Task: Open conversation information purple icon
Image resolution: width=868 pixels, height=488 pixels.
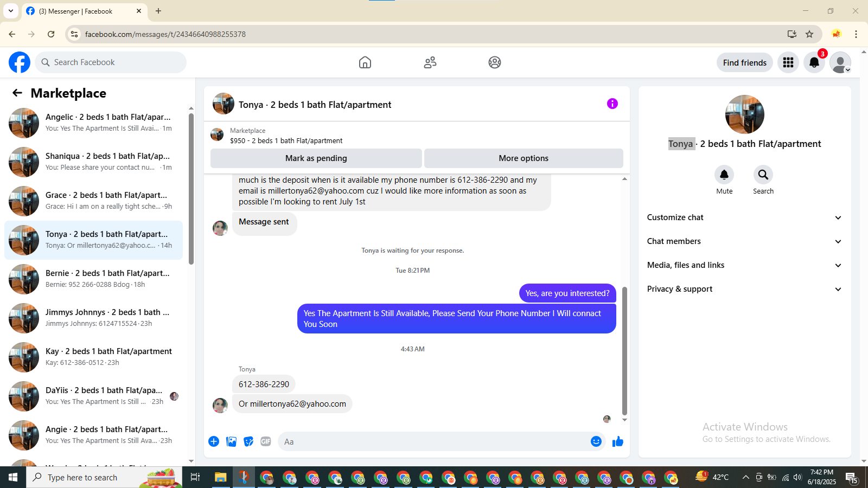Action: pos(612,104)
